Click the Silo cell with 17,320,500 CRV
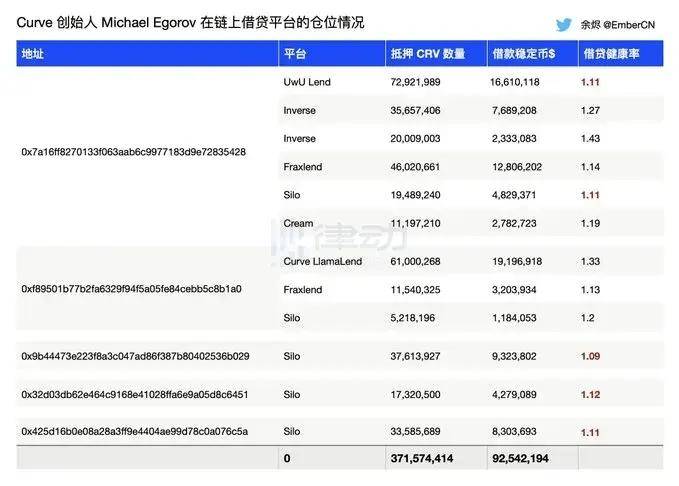 pos(292,395)
